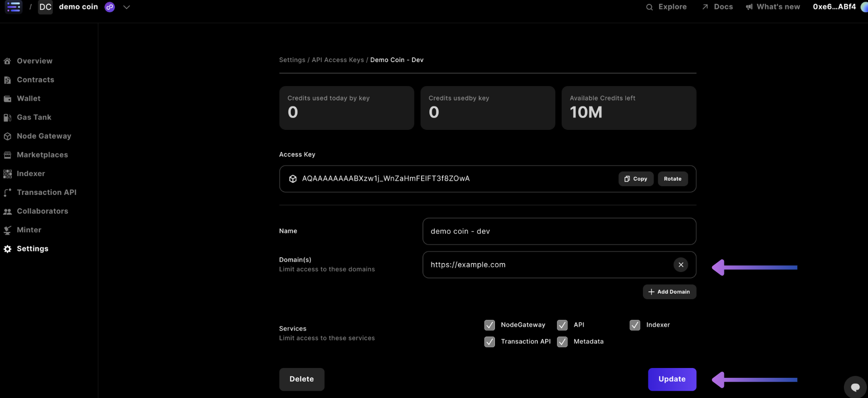The width and height of the screenshot is (868, 398).
Task: Go to Collaborators in the sidebar
Action: 42,211
